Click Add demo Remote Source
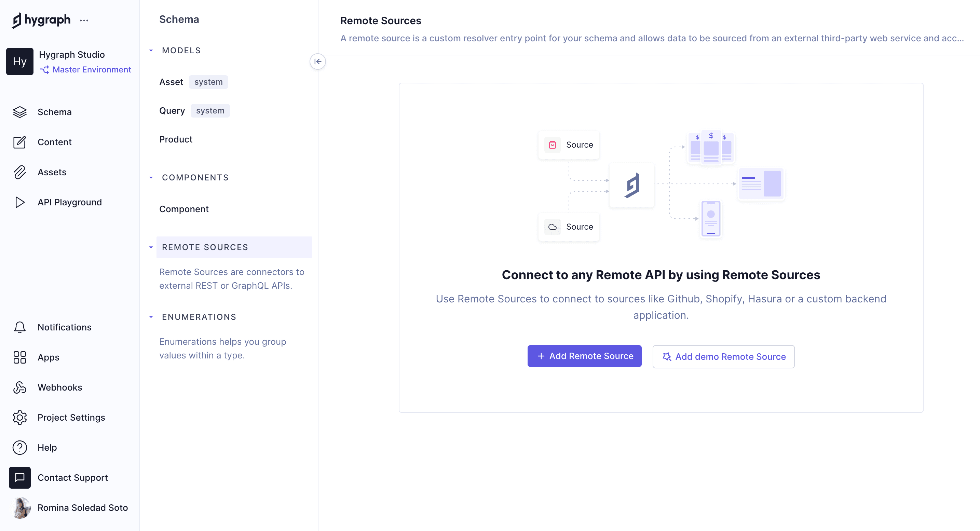This screenshot has width=980, height=531. [723, 356]
